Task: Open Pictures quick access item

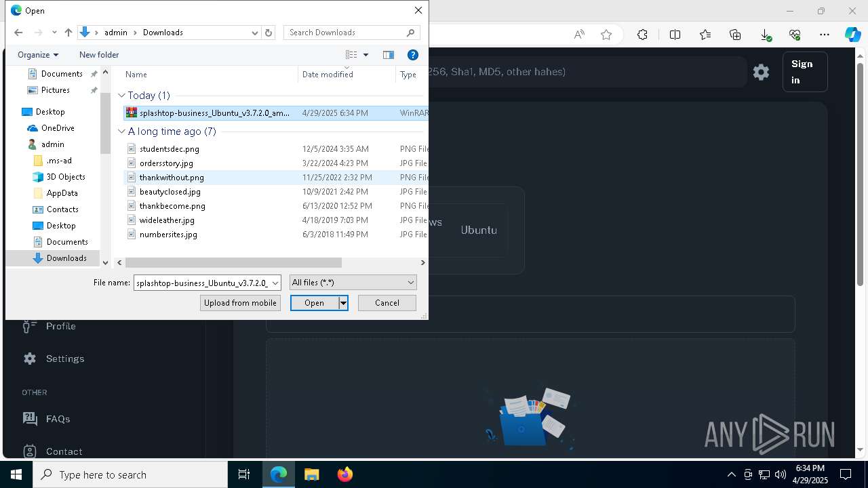Action: tap(56, 90)
